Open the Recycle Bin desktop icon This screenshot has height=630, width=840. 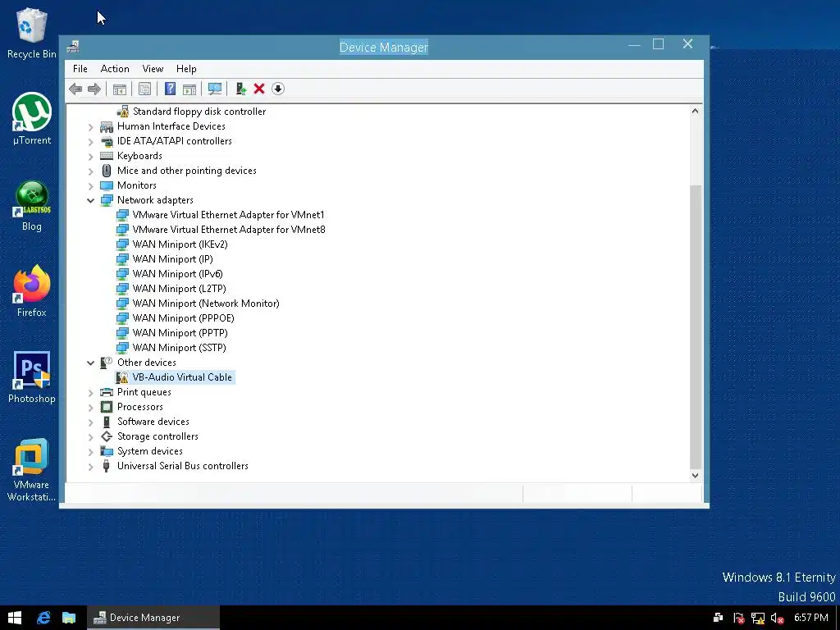[32, 33]
